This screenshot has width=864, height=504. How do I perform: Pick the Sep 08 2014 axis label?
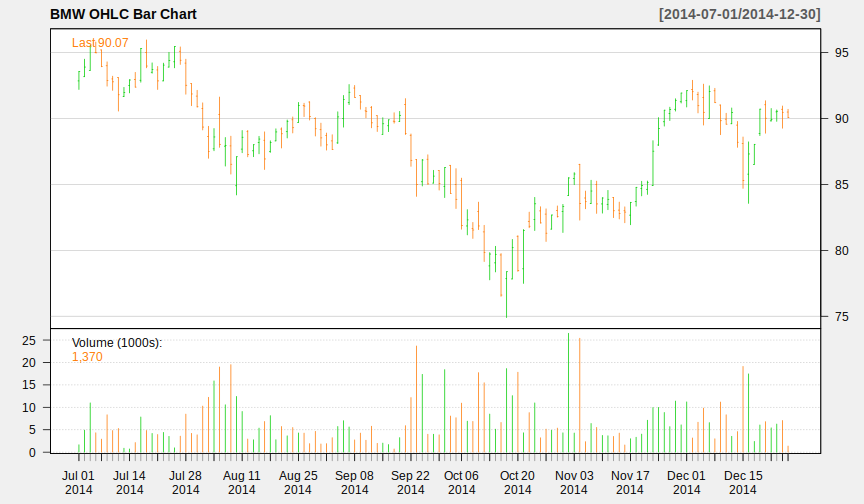[354, 482]
